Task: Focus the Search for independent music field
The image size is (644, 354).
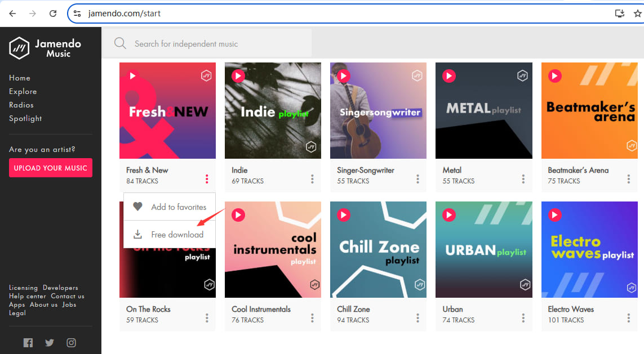Action: (x=207, y=43)
